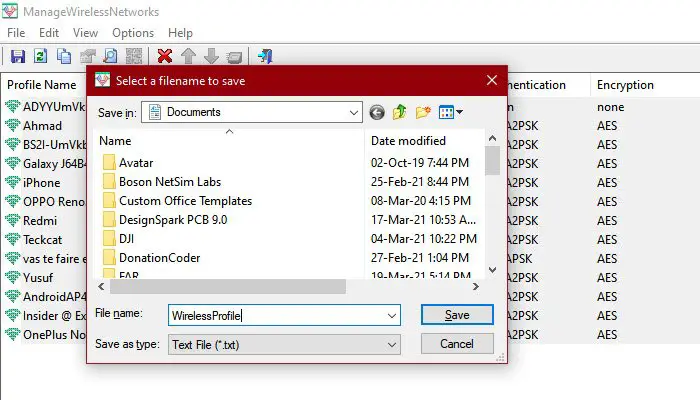Select the DesignSpark PCB 9.0 folder
Screen dimensions: 700x400
point(173,220)
